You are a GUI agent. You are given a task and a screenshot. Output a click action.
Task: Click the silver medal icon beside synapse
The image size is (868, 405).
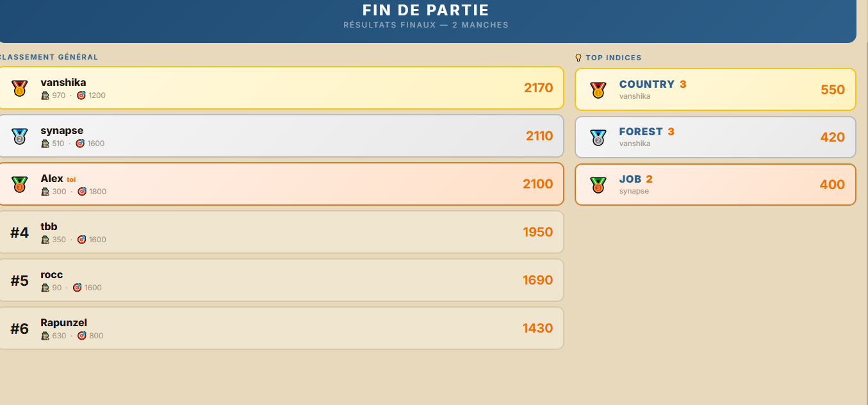tap(19, 136)
